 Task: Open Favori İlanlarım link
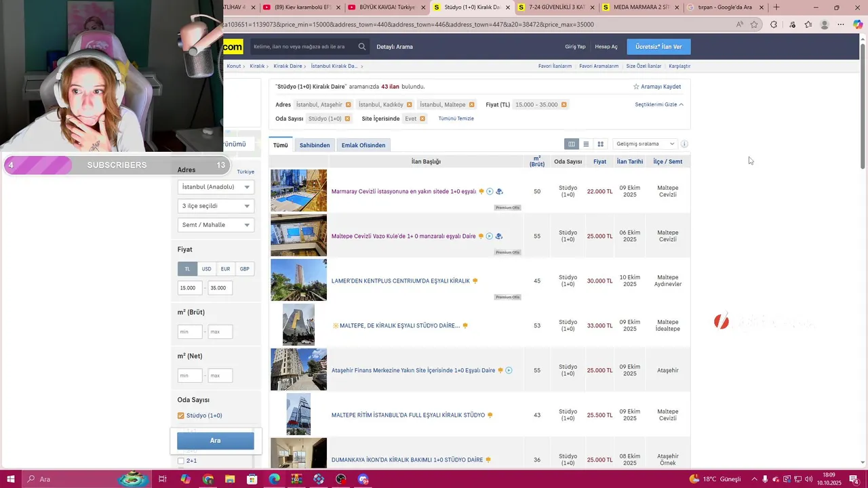tap(555, 66)
